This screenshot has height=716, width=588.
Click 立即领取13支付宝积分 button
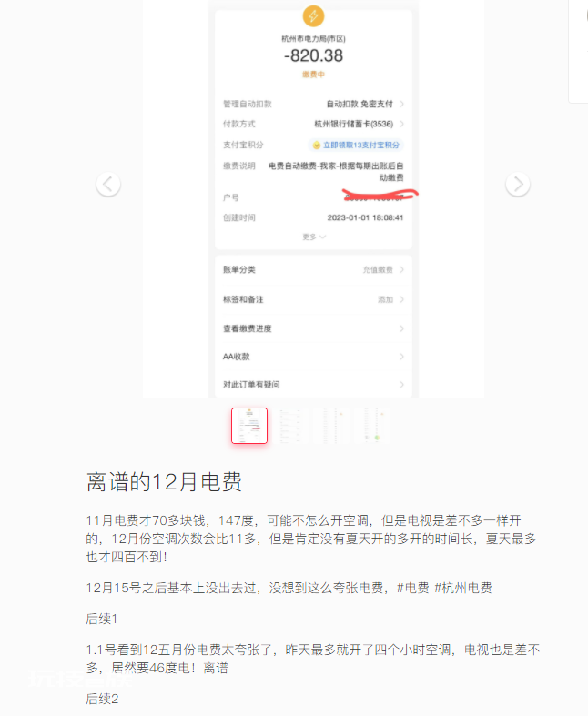coord(356,146)
